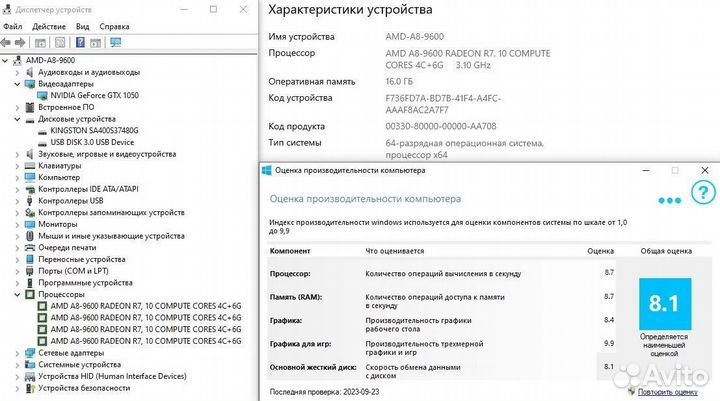The width and height of the screenshot is (720, 401).
Task: Click the Память (RAM): row label
Action: [x=296, y=297]
